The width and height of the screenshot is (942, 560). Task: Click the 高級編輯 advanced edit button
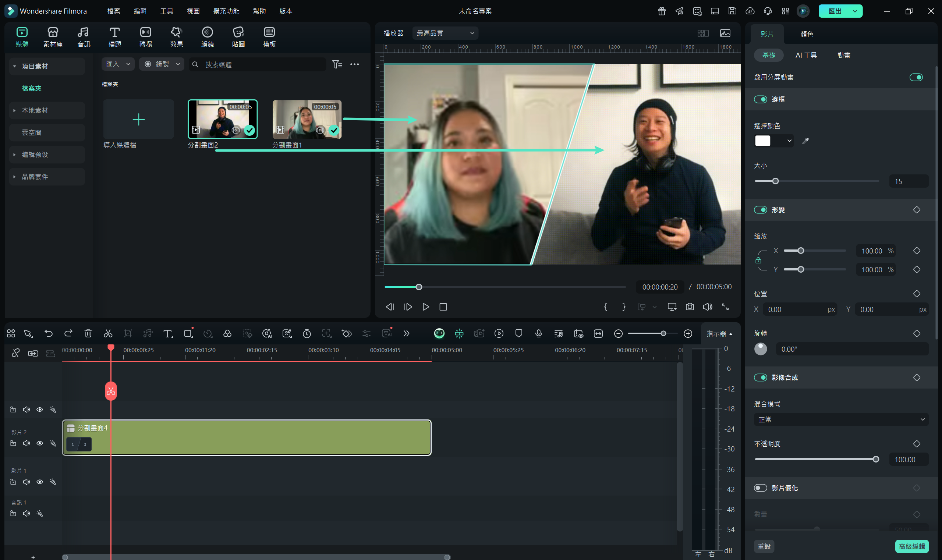912,546
